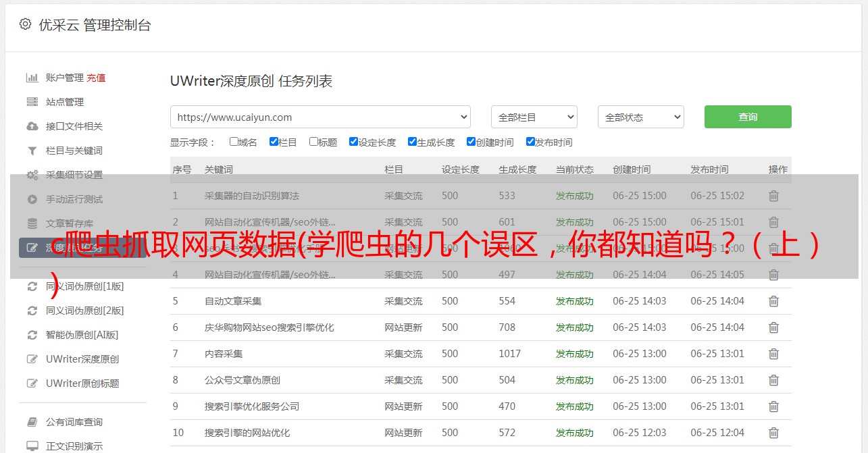
Task: Open 栏目与关键词 in the sidebar
Action: coord(74,151)
